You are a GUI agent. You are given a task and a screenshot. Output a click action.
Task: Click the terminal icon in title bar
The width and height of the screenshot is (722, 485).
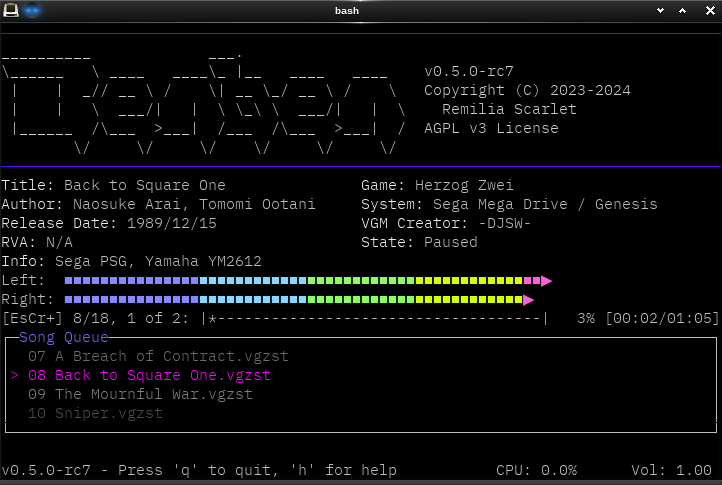coord(11,10)
